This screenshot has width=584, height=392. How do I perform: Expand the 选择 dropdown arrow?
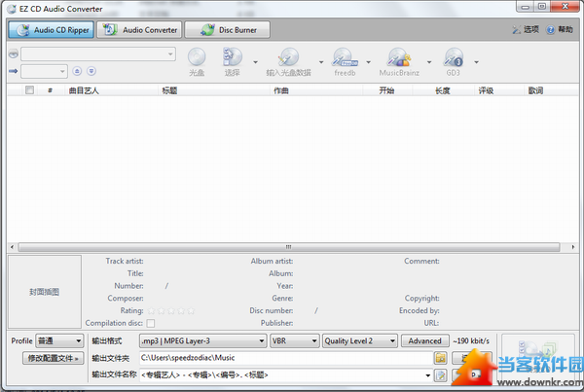click(255, 62)
